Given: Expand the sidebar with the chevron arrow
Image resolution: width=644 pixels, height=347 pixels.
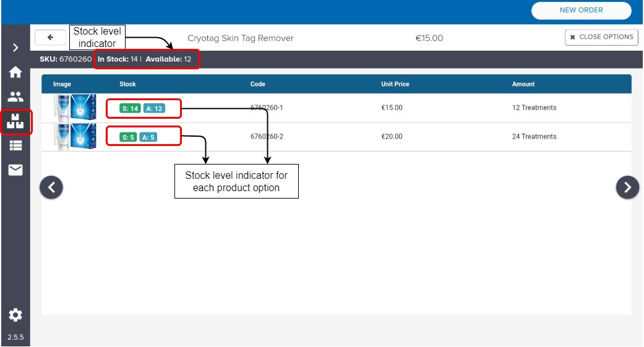Looking at the screenshot, I should pos(15,48).
